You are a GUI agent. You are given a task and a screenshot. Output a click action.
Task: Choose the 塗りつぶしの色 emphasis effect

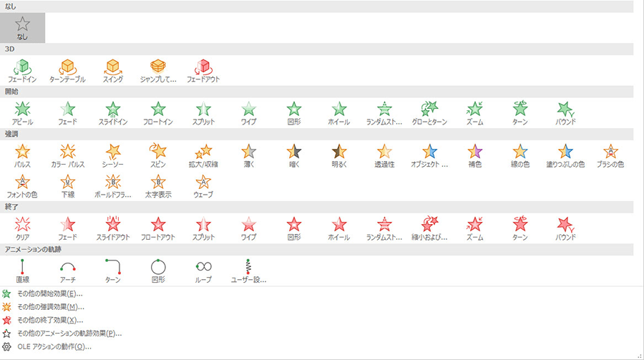[x=565, y=156]
